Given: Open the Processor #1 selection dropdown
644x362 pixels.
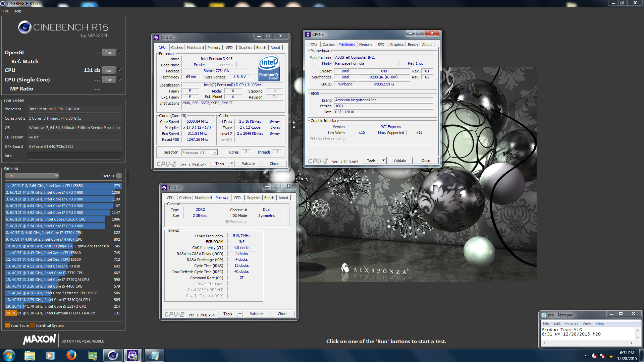Looking at the screenshot, I should pyautogui.click(x=200, y=153).
